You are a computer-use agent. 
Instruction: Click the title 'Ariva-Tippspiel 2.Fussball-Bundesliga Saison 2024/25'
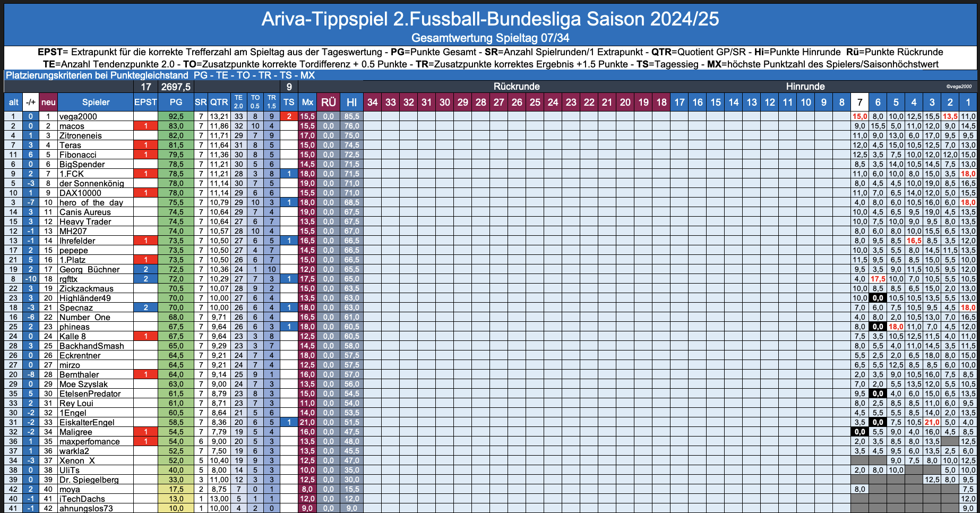point(489,19)
